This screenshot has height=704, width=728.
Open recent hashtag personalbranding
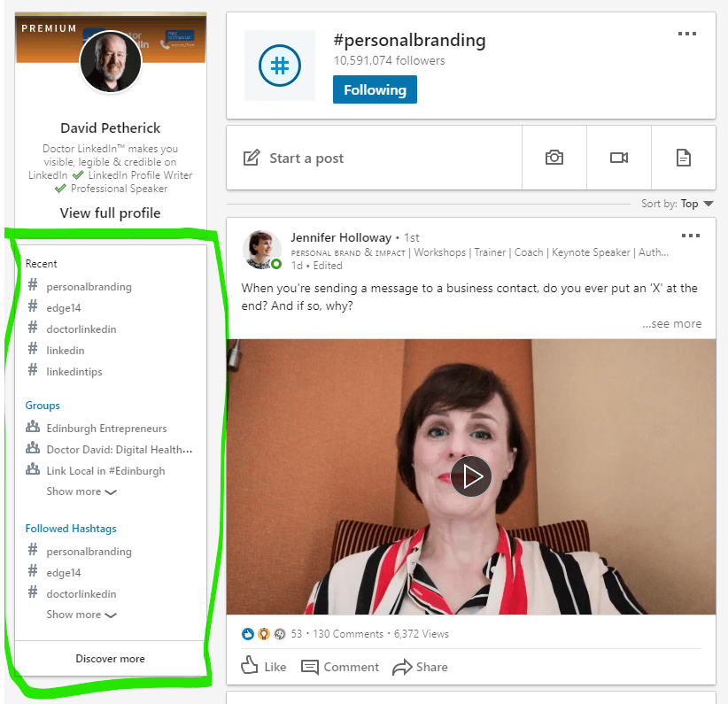pos(89,287)
